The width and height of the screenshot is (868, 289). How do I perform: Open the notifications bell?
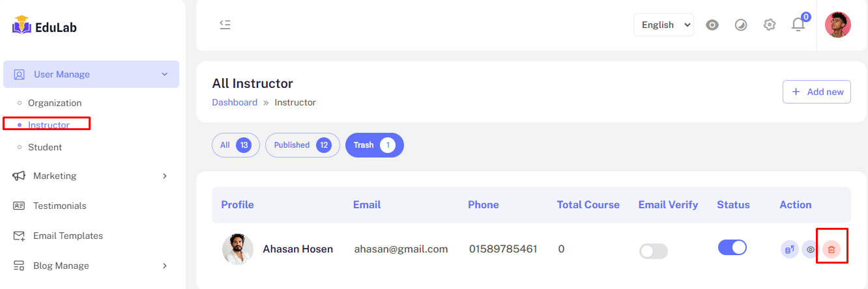[x=798, y=25]
